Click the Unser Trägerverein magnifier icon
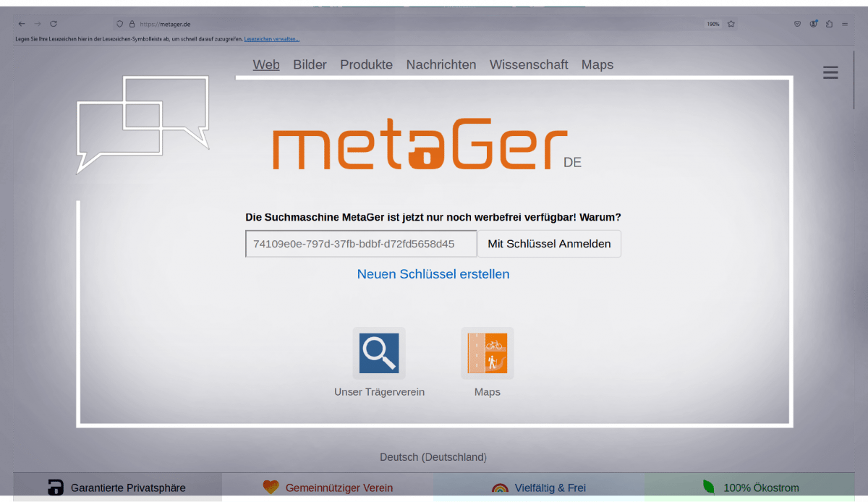868x502 pixels. click(379, 353)
